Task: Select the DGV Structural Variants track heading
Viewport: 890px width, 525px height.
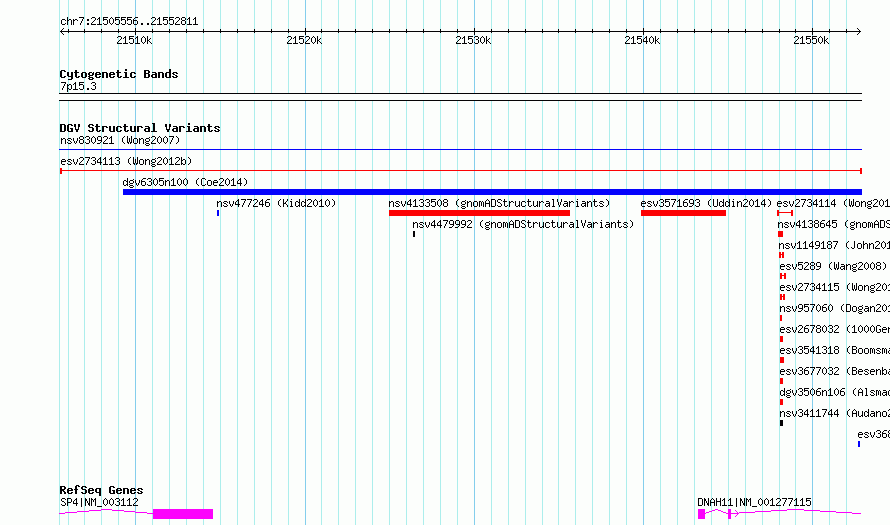Action: (x=140, y=128)
